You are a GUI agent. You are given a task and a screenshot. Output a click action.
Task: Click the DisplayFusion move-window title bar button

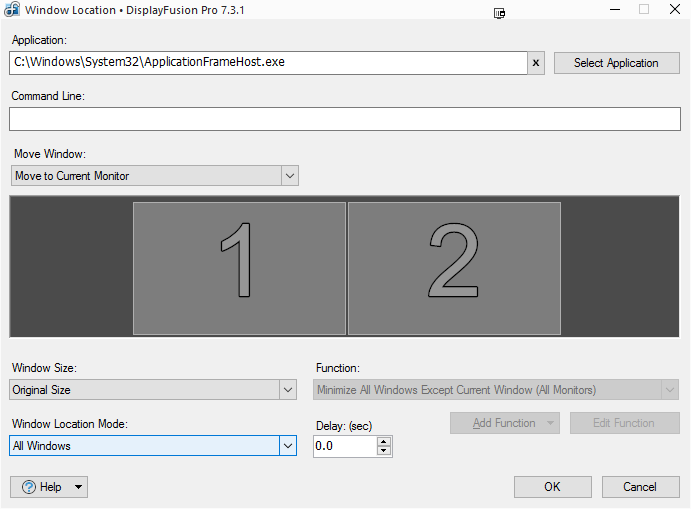500,13
